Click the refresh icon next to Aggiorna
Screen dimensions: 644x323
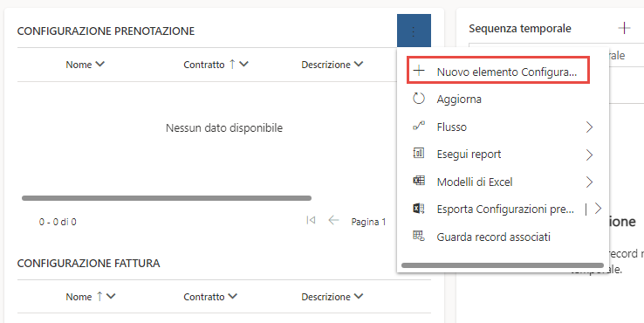tap(419, 99)
